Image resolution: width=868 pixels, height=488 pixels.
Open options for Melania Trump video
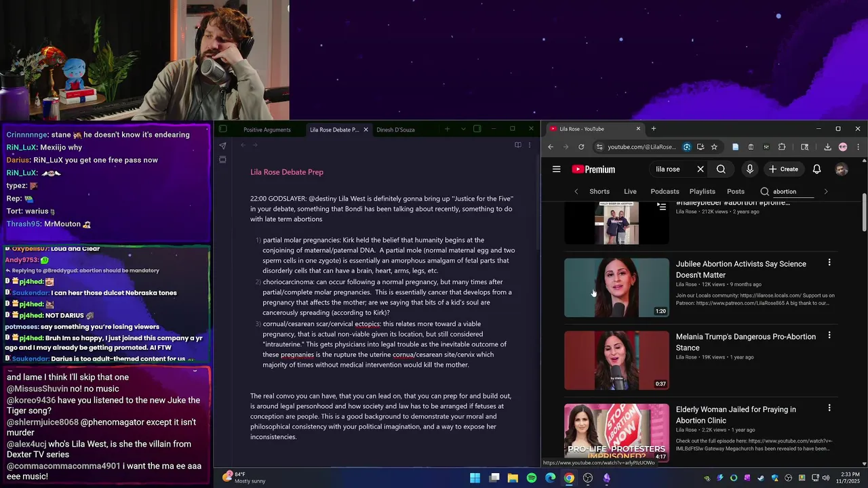[829, 335]
